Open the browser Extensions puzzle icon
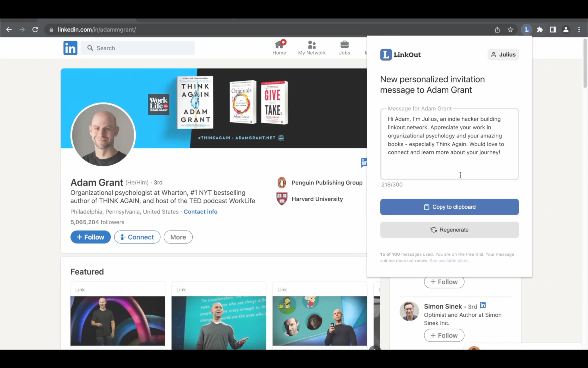The width and height of the screenshot is (588, 368). point(540,30)
